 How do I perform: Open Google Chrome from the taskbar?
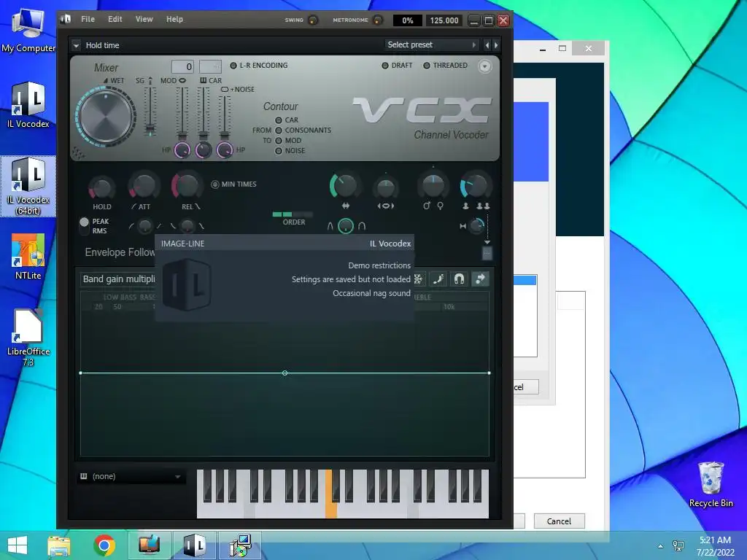click(104, 545)
